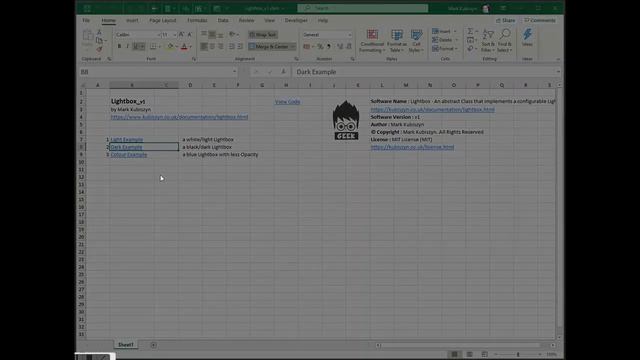Screen dimensions: 640x360
Task: Click the Insert Function fx icon
Action: pos(283,72)
